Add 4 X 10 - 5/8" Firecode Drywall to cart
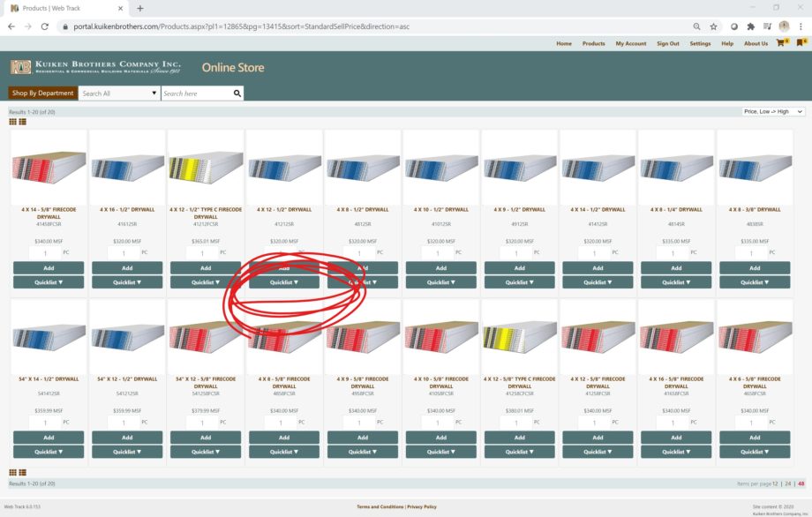This screenshot has height=517, width=812. coord(441,438)
